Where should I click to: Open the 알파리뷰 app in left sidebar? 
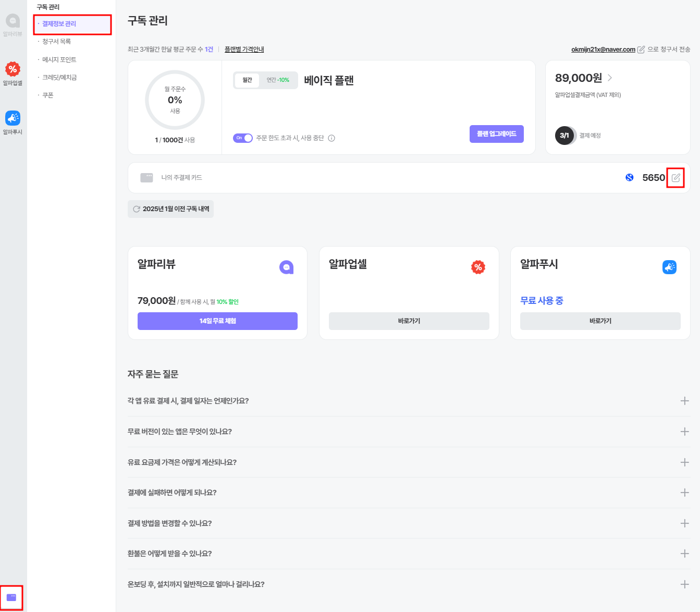[x=13, y=25]
